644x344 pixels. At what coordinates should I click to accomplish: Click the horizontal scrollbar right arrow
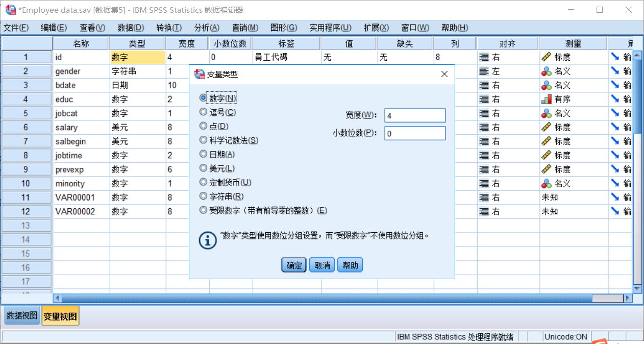click(x=627, y=298)
